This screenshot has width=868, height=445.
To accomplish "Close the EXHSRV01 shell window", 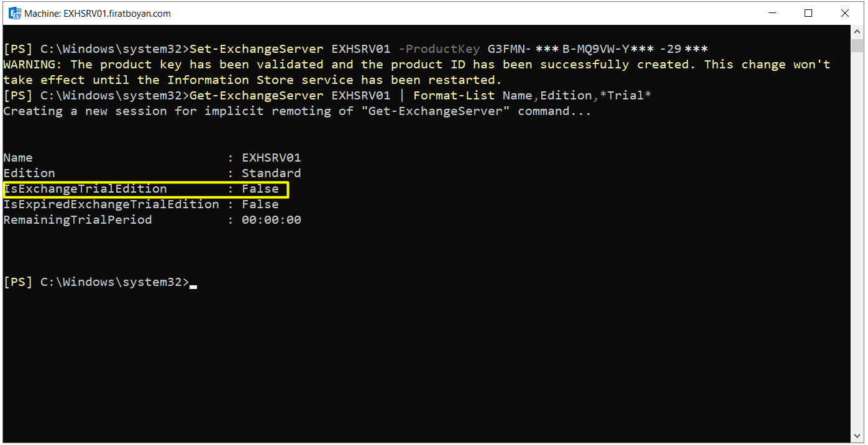I will coord(845,13).
